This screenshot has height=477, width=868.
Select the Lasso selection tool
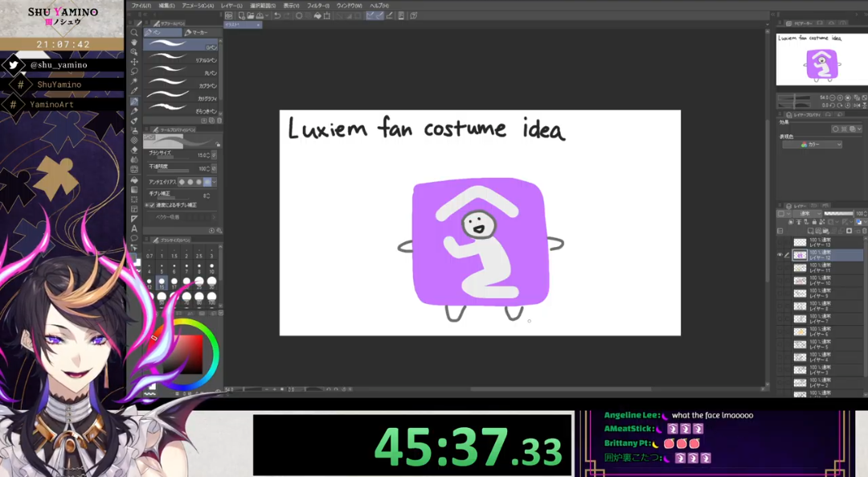(x=134, y=72)
